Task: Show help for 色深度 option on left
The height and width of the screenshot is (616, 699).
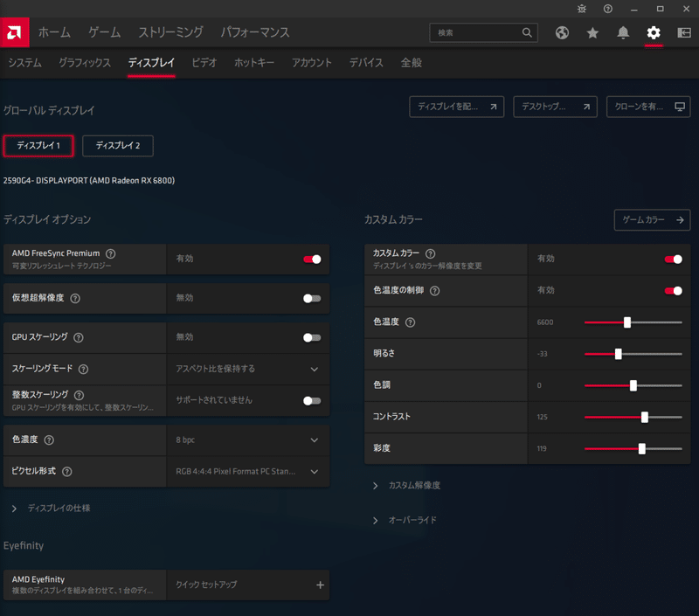Action: pyautogui.click(x=49, y=440)
